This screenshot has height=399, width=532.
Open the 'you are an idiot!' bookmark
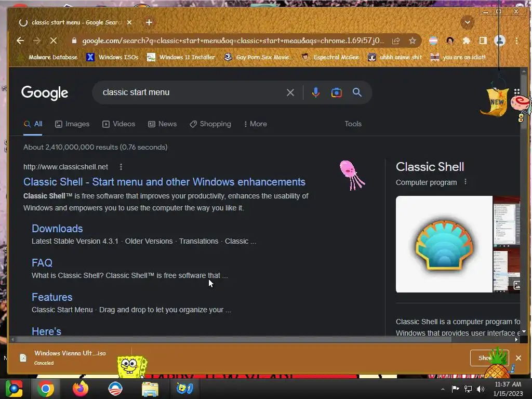tap(458, 57)
